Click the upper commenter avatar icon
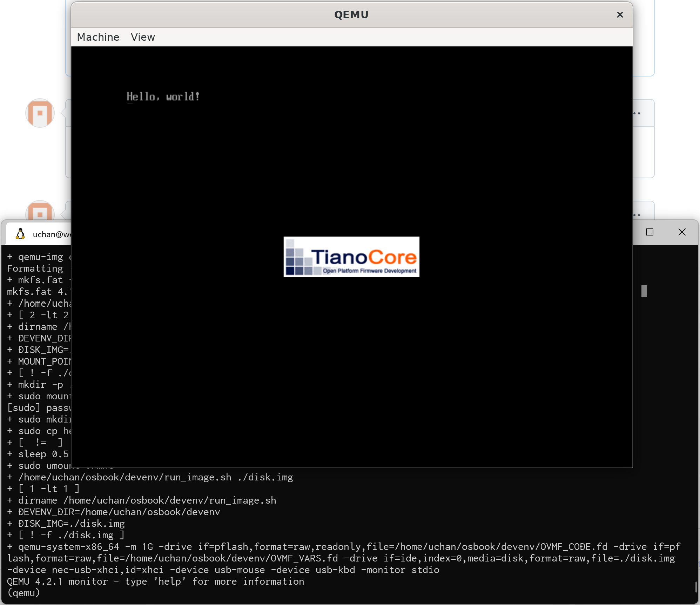The width and height of the screenshot is (700, 605). 40,113
